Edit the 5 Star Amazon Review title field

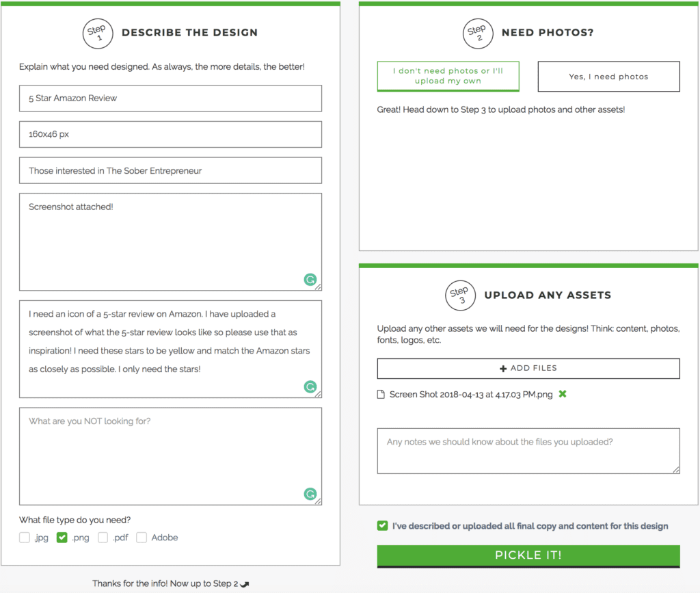(x=170, y=98)
